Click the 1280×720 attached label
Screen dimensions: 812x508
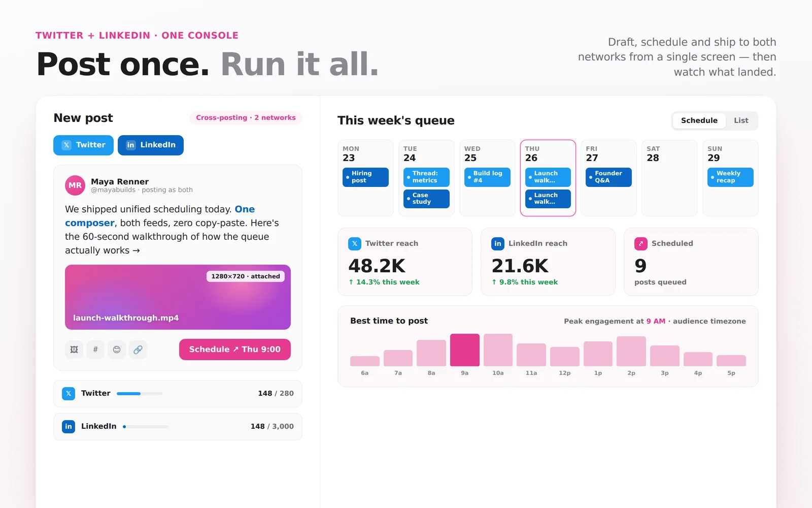point(246,276)
